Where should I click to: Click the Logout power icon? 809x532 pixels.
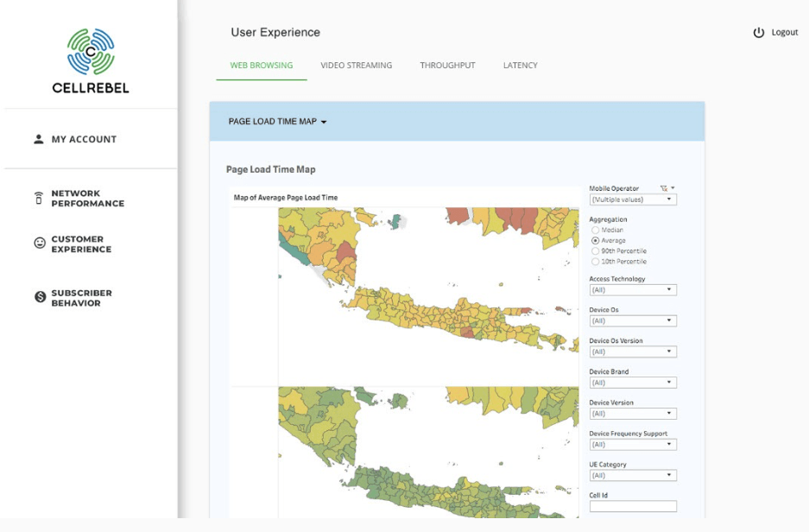(x=759, y=33)
